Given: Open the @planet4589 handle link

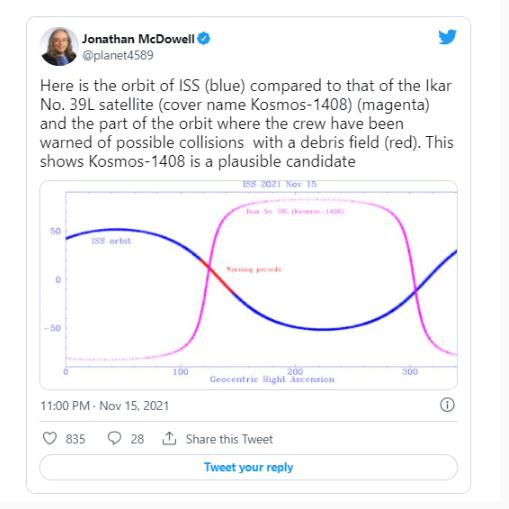Looking at the screenshot, I should pos(118,55).
